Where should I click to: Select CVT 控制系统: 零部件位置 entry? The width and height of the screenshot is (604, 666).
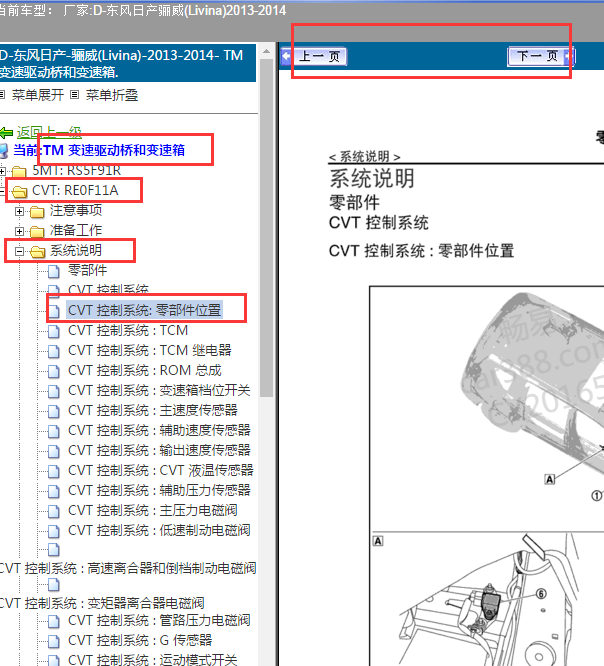144,310
